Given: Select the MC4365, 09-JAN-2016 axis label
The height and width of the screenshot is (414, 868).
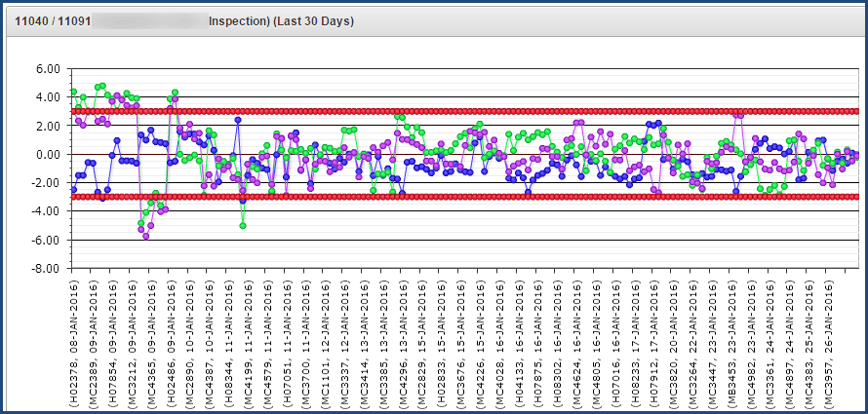Looking at the screenshot, I should click(x=151, y=343).
